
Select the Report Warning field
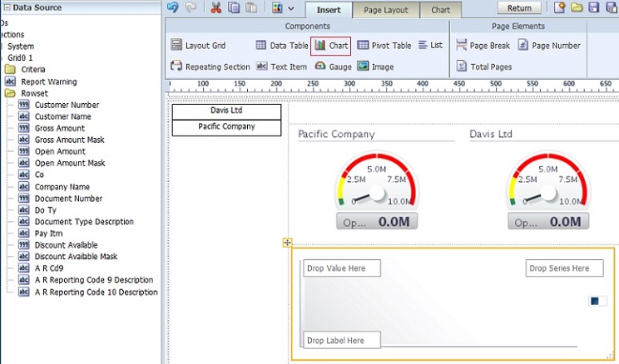pyautogui.click(x=41, y=81)
